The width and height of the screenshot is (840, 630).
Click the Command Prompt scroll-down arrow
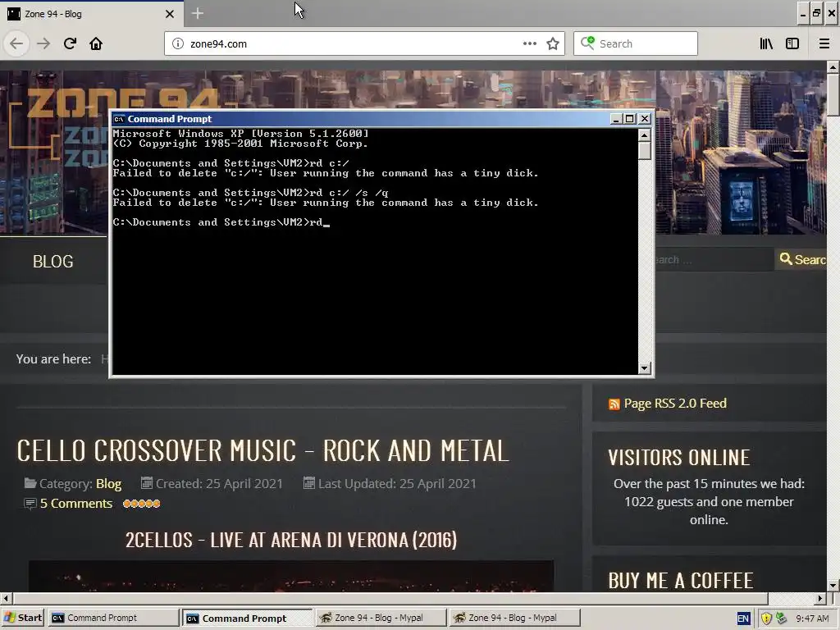pyautogui.click(x=645, y=368)
